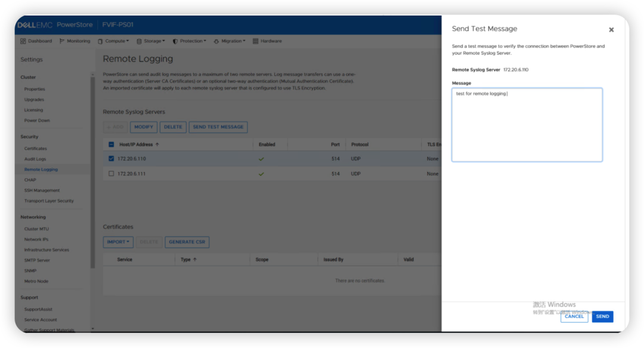Open Certificates under Security

coord(36,149)
